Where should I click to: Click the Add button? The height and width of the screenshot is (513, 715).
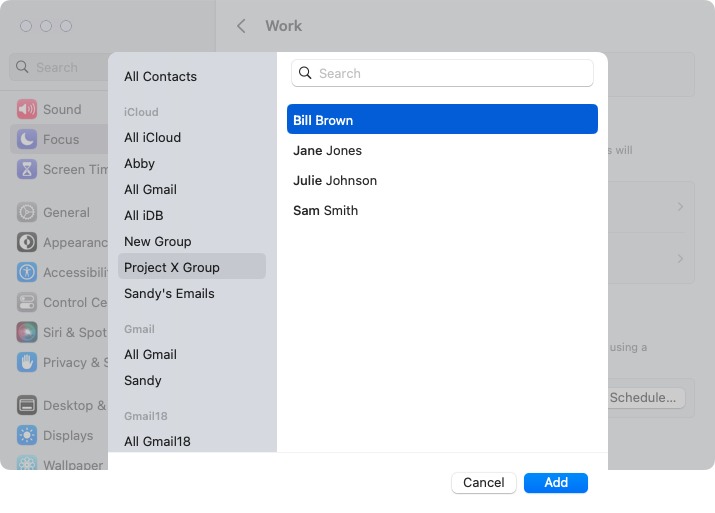point(556,482)
